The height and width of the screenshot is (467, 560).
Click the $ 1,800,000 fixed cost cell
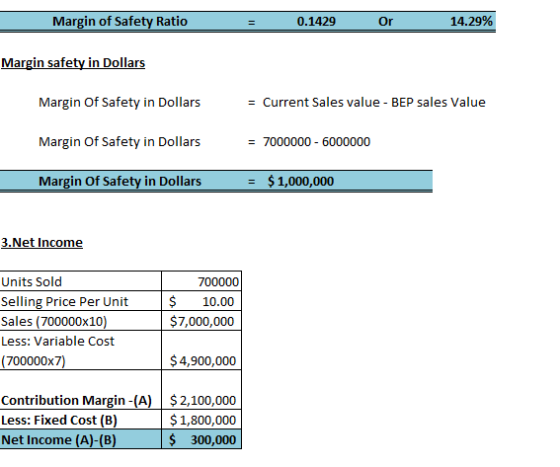(201, 420)
